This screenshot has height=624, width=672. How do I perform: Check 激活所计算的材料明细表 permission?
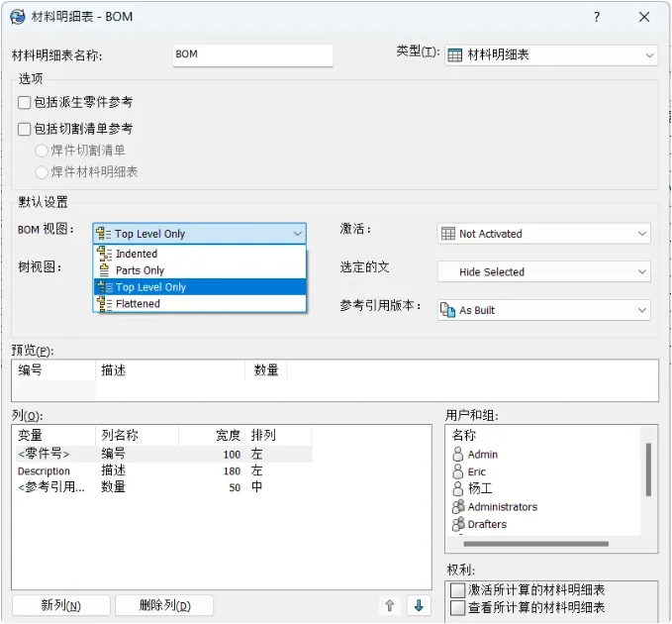tap(457, 590)
